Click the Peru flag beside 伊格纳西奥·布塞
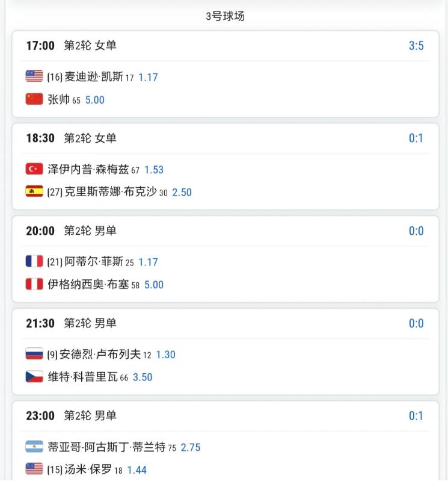This screenshot has width=448, height=487. 34,284
